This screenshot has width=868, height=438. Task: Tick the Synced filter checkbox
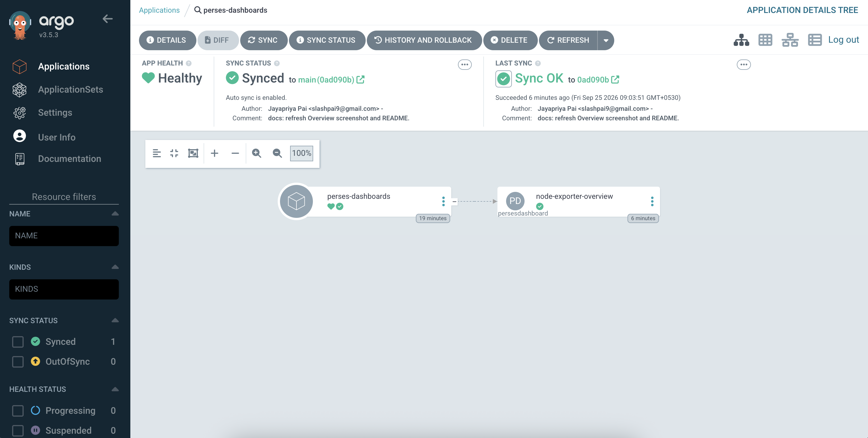[18, 342]
